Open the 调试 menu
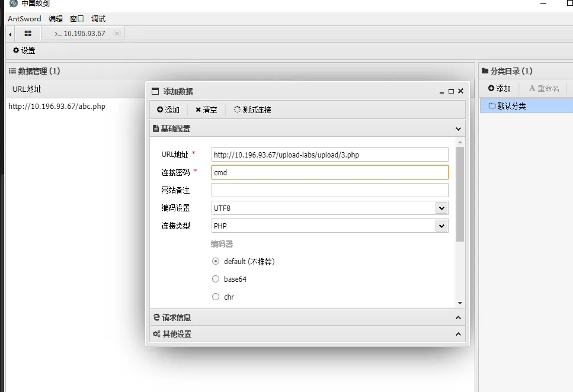The width and height of the screenshot is (573, 392). (98, 18)
